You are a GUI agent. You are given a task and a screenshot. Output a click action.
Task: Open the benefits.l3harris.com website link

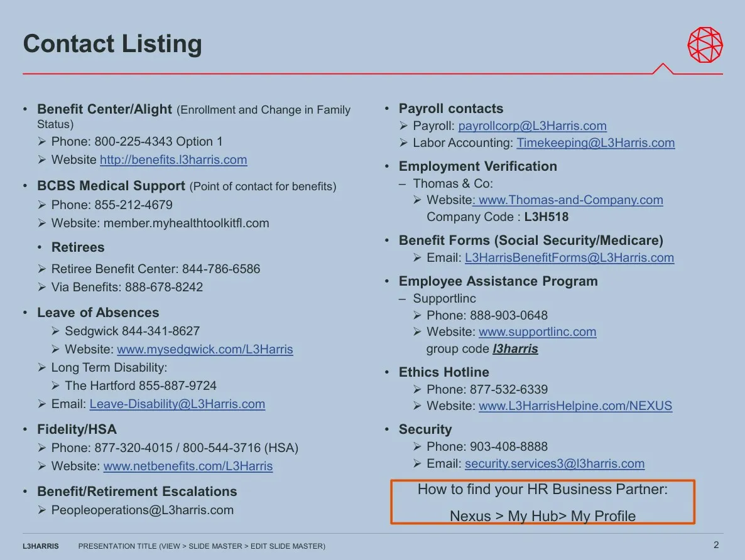coord(173,159)
